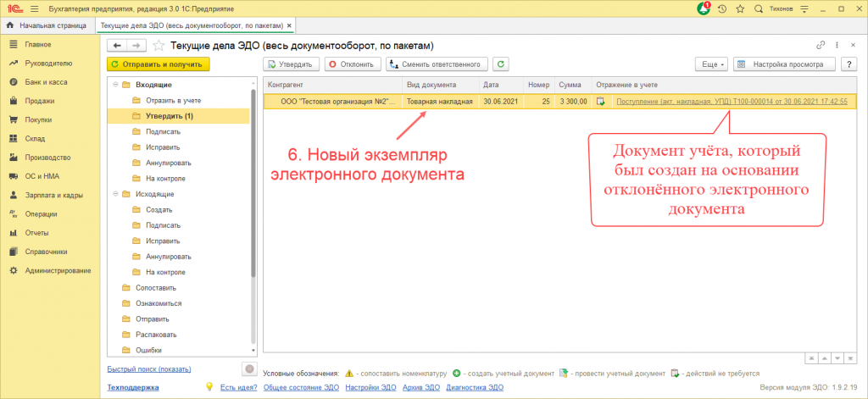Select Подписать under Входящие

164,131
